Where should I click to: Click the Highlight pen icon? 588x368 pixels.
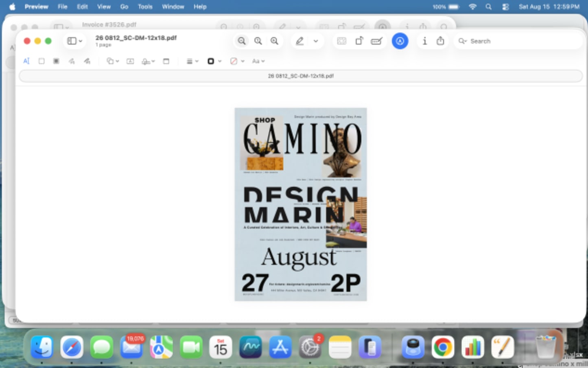(300, 41)
